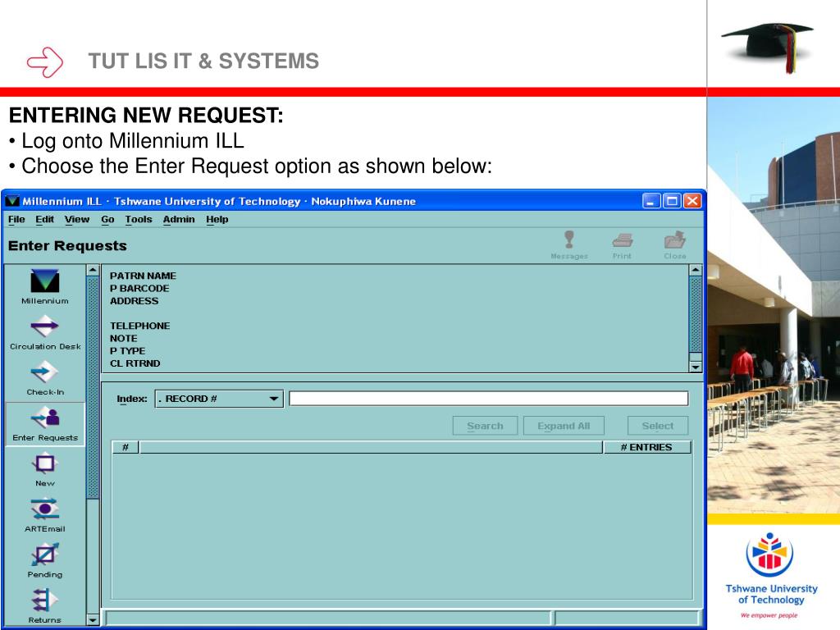The width and height of the screenshot is (840, 630).
Task: Click the Expand All button
Action: click(564, 426)
